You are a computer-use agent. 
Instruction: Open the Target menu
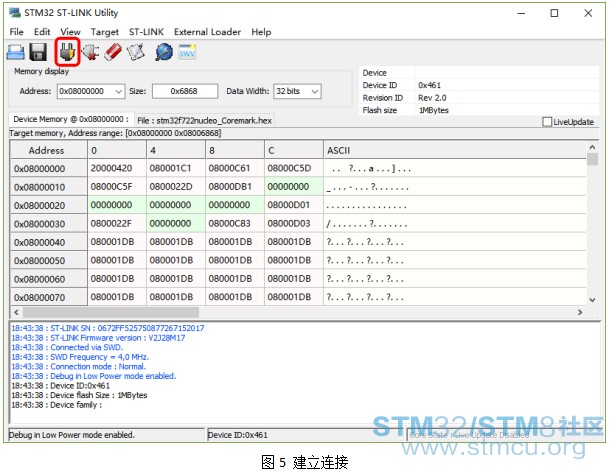[x=105, y=32]
